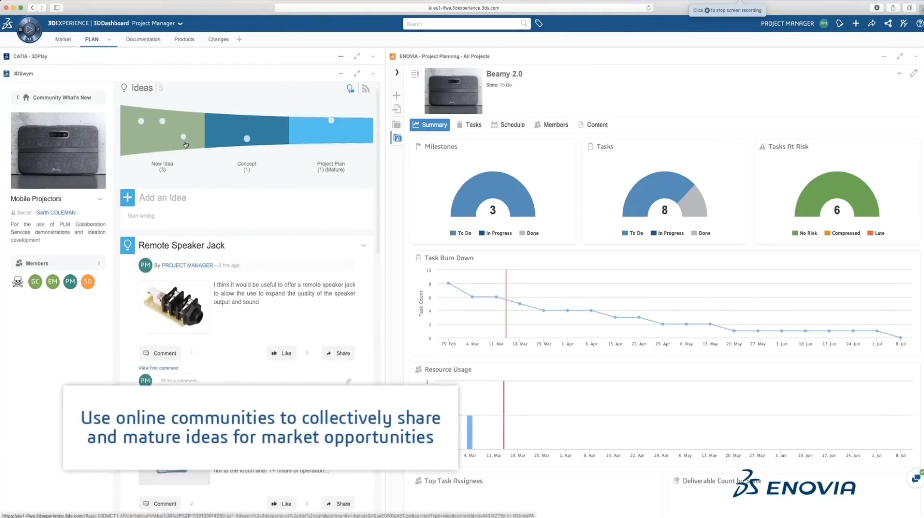Click the plus icon beside Add an Idea
924x518 pixels.
coord(127,197)
